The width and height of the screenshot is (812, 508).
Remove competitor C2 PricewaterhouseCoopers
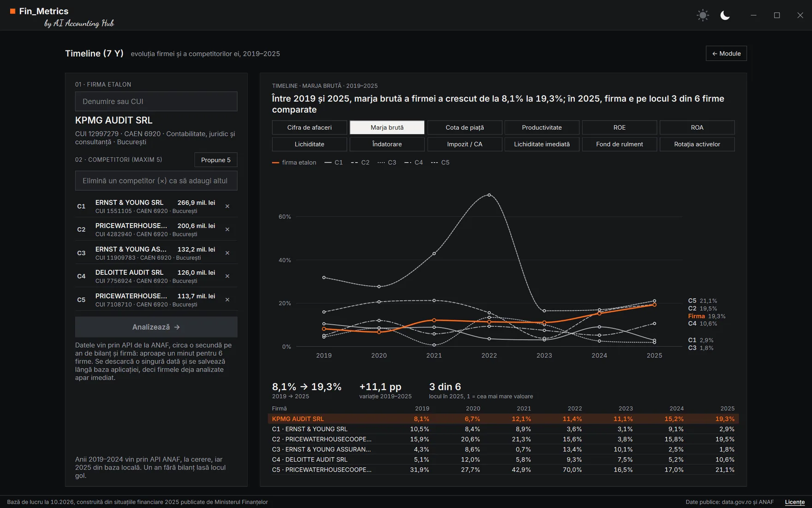227,230
